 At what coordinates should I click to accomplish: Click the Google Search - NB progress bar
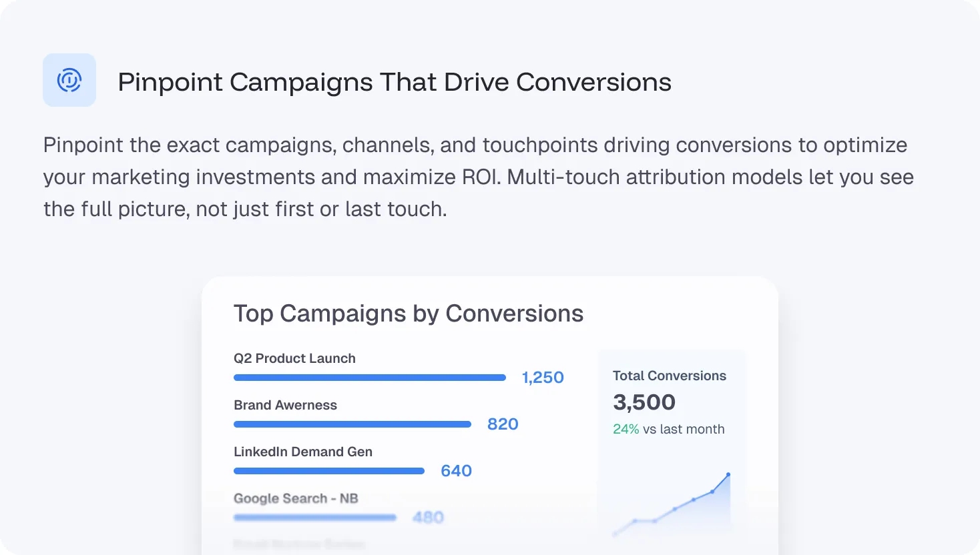tap(315, 518)
